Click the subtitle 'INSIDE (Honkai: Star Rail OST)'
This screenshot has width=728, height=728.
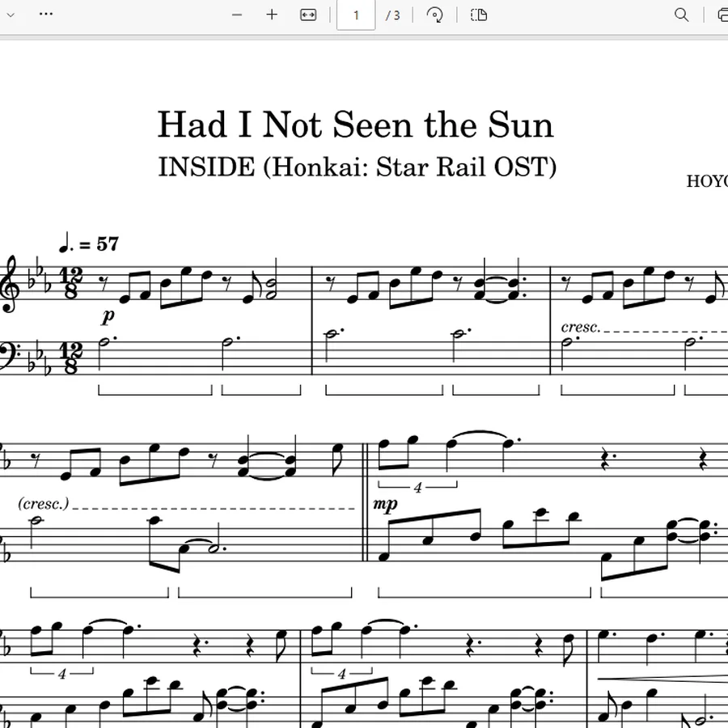coord(357,167)
